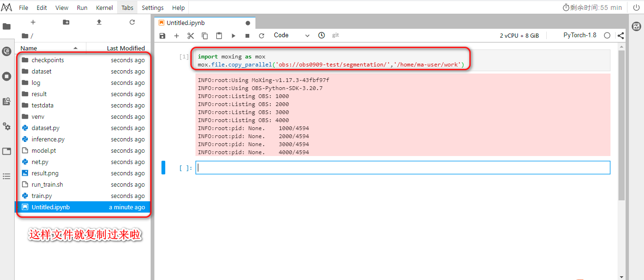Select the inference.py file

[83, 139]
